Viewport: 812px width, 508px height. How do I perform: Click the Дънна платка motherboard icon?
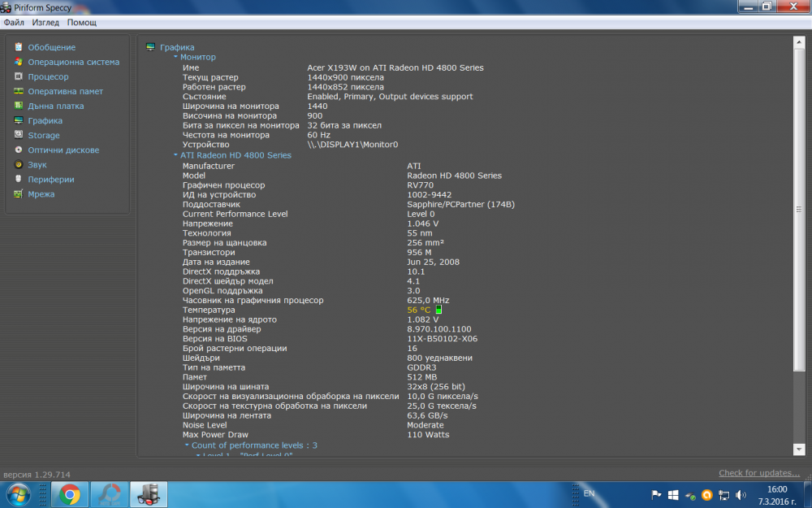point(19,106)
